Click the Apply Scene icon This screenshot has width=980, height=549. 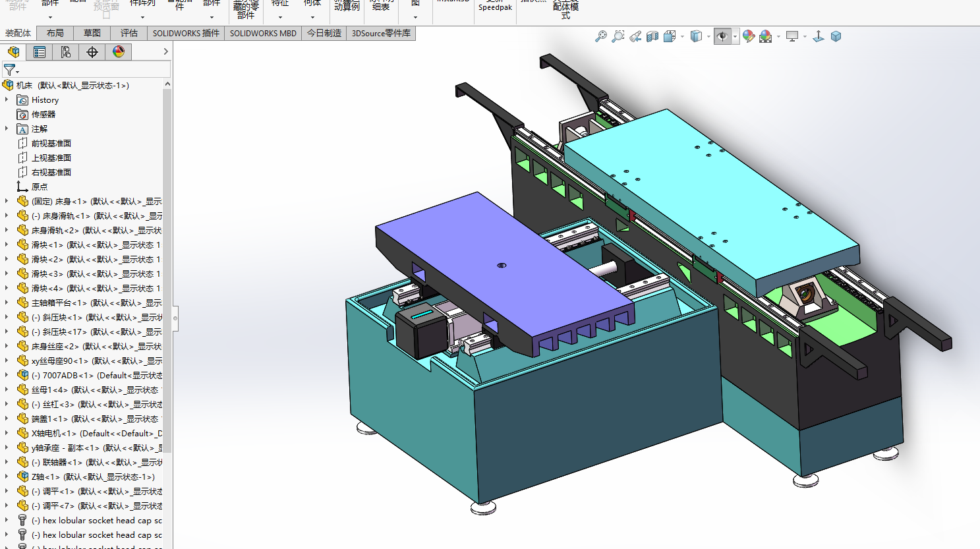click(766, 36)
